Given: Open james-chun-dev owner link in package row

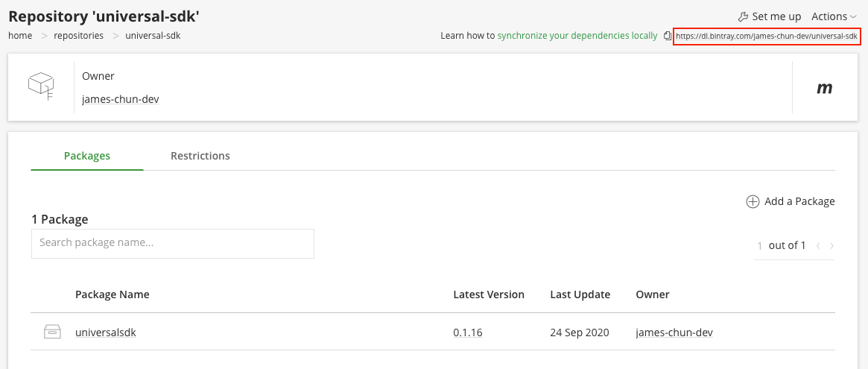Looking at the screenshot, I should pyautogui.click(x=674, y=332).
